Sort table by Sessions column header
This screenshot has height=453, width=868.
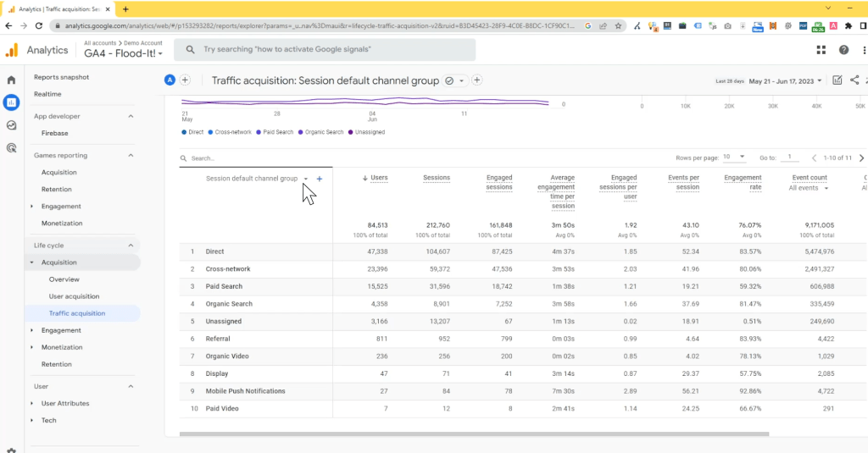437,178
